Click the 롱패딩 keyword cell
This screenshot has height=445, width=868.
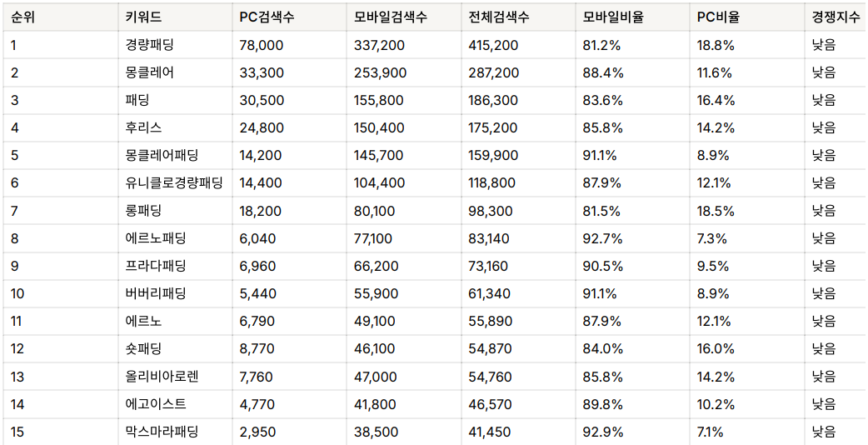pos(175,211)
